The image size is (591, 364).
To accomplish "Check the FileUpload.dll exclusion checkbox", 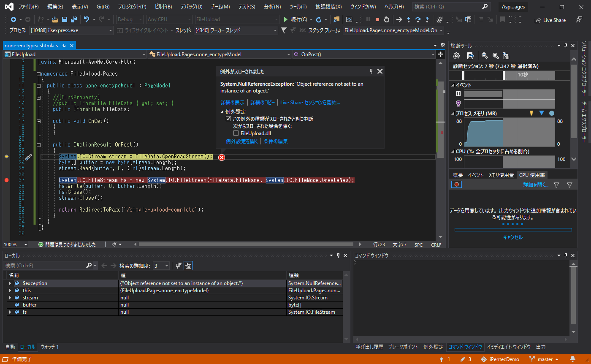I will coord(236,133).
